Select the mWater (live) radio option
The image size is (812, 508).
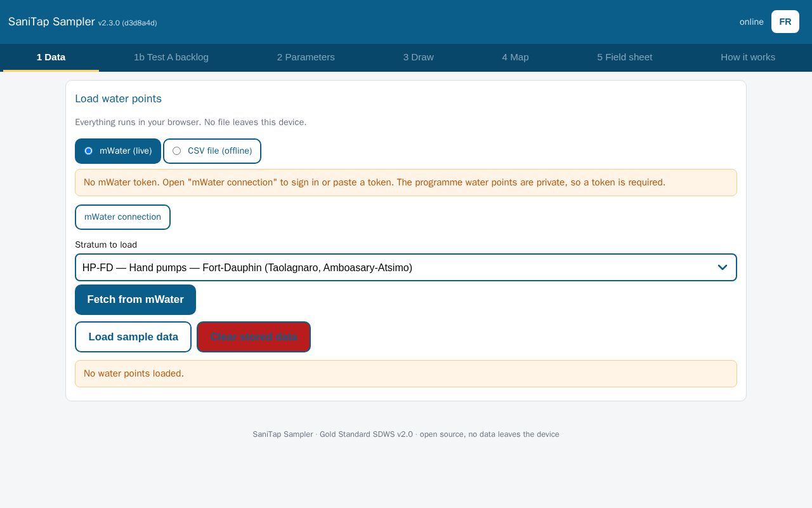pos(118,151)
